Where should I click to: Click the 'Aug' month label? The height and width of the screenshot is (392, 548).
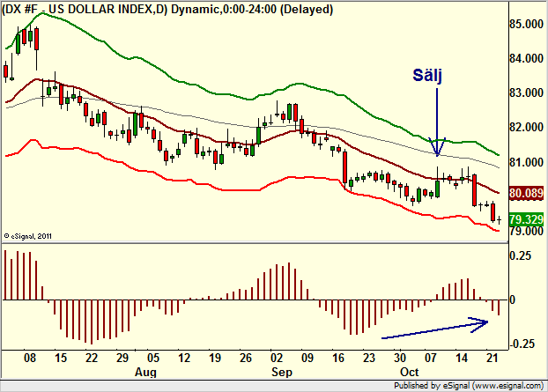145,372
